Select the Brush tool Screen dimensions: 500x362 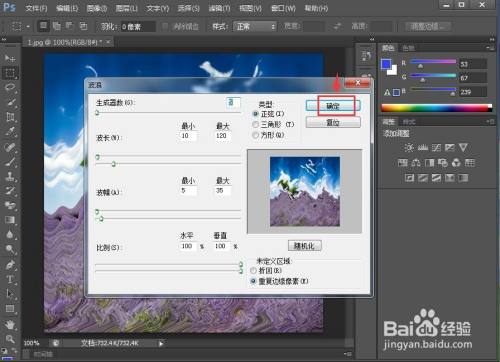coord(10,161)
